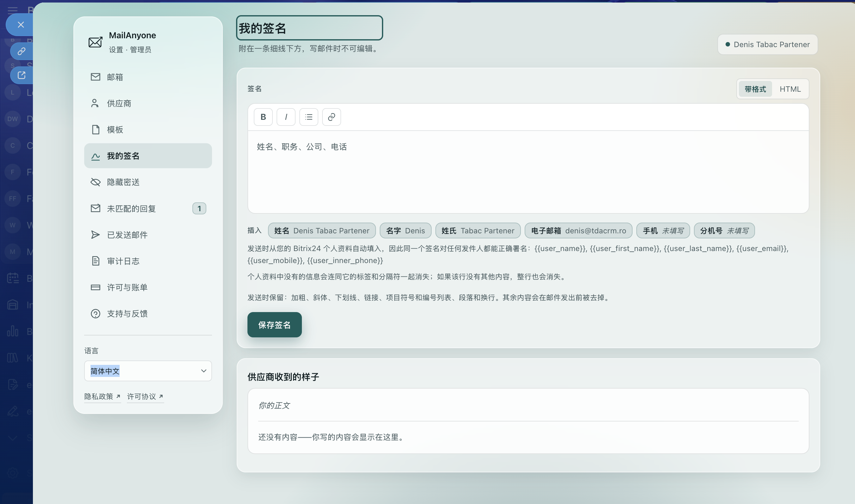Image resolution: width=855 pixels, height=504 pixels.
Task: Open 支持与反馈 (Support and feedback)
Action: [x=148, y=313]
